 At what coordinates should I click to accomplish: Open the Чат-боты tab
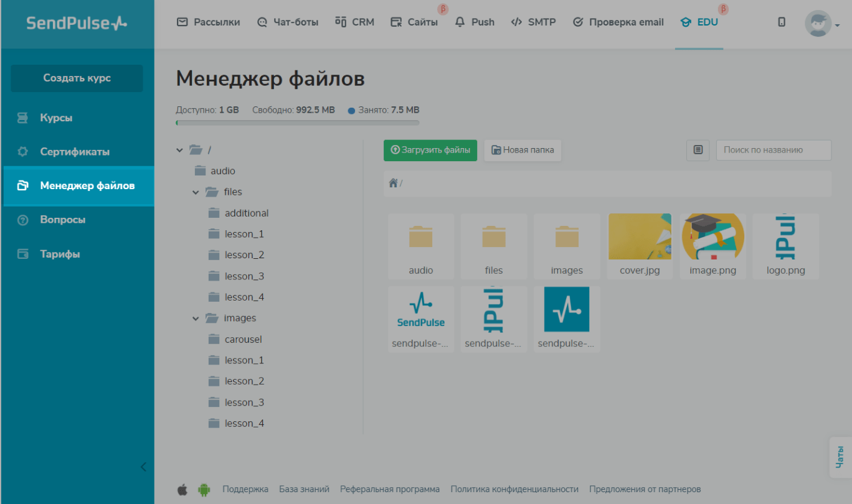coord(288,22)
